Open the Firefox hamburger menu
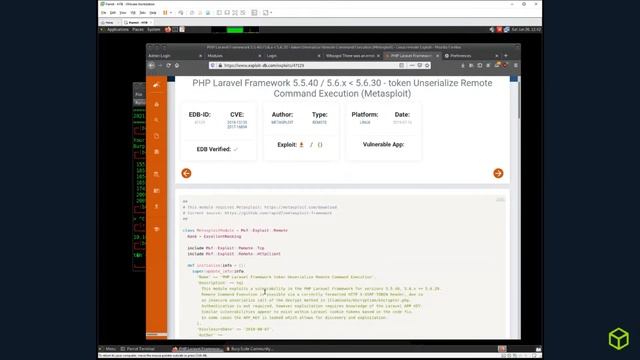 coord(516,65)
